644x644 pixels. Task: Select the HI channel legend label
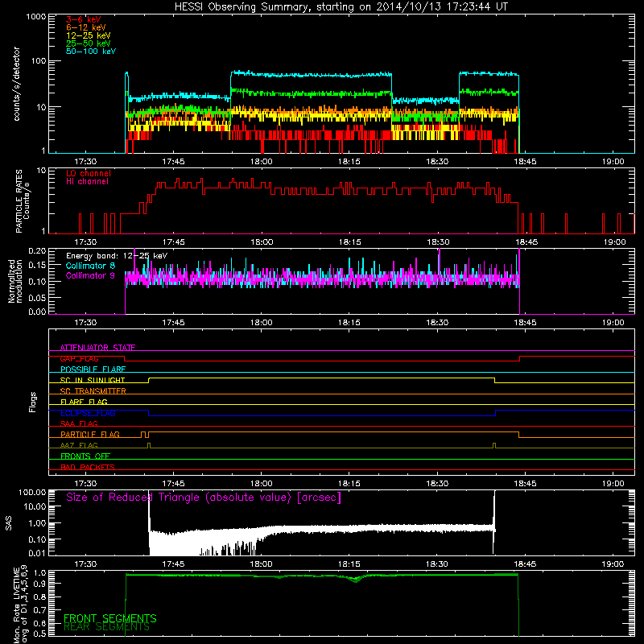tap(87, 182)
